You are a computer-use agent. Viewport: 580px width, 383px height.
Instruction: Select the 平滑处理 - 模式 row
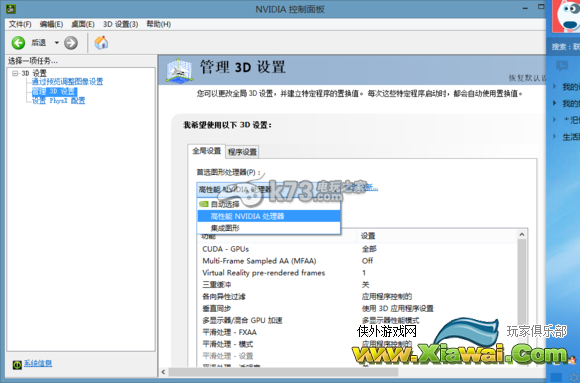click(x=357, y=344)
